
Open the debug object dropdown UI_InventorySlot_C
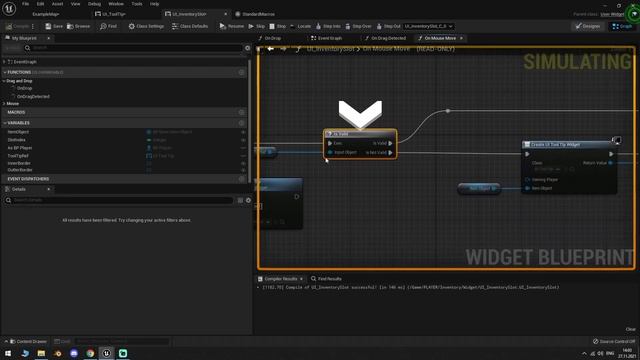tap(428, 26)
